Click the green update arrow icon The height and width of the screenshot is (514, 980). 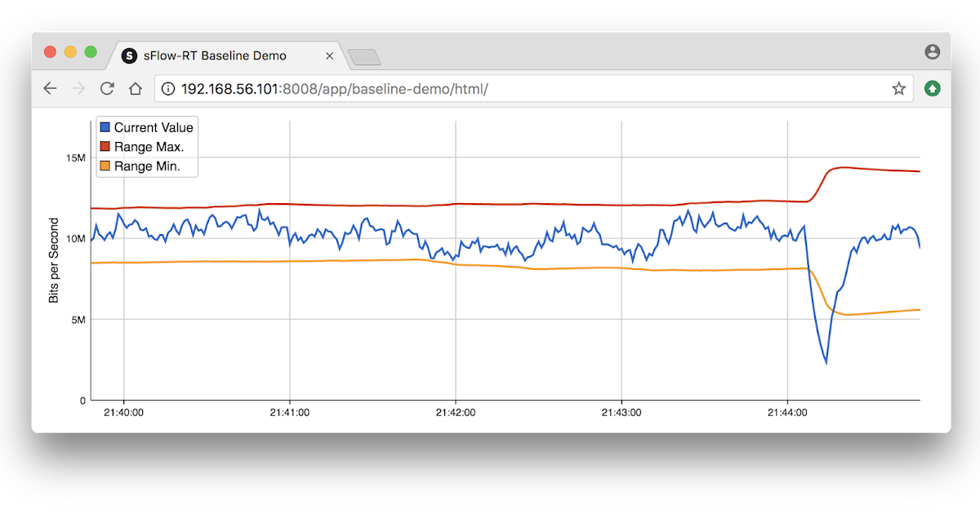pos(932,88)
